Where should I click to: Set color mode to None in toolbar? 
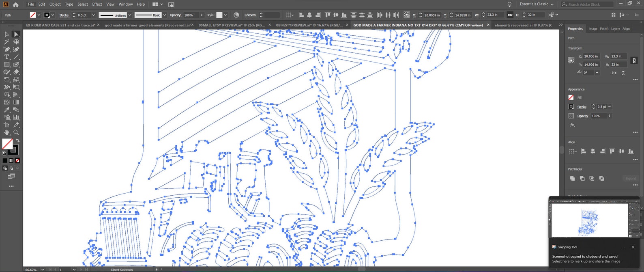tap(17, 161)
